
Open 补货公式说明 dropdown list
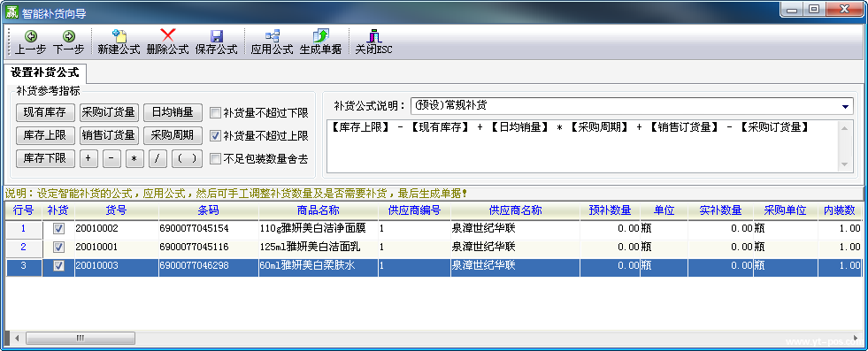[x=845, y=106]
